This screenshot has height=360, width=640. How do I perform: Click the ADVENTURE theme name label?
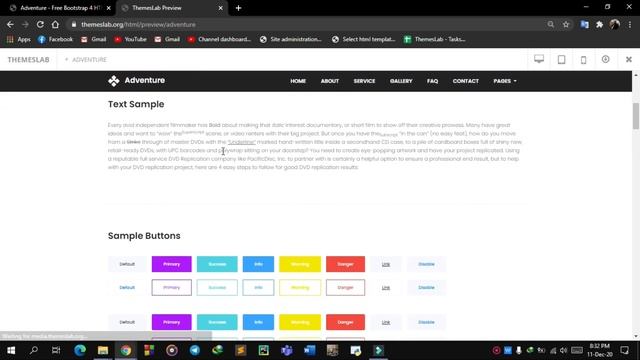click(x=89, y=60)
